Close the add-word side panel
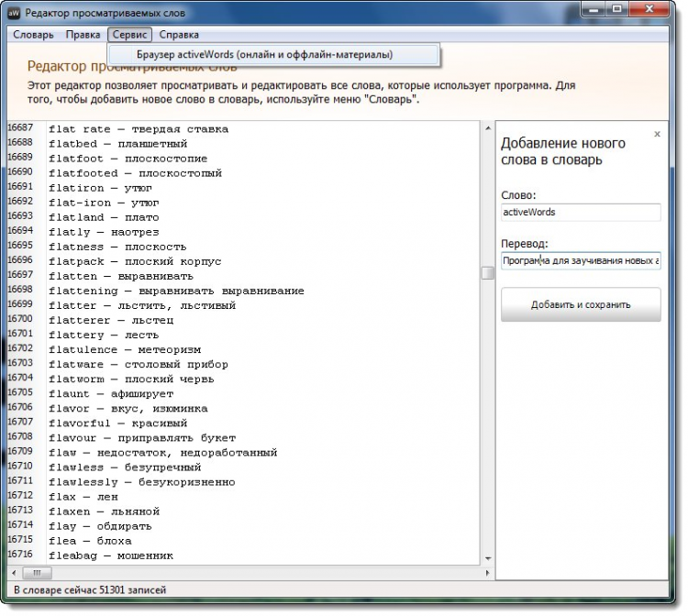This screenshot has height=616, width=688. point(657,134)
